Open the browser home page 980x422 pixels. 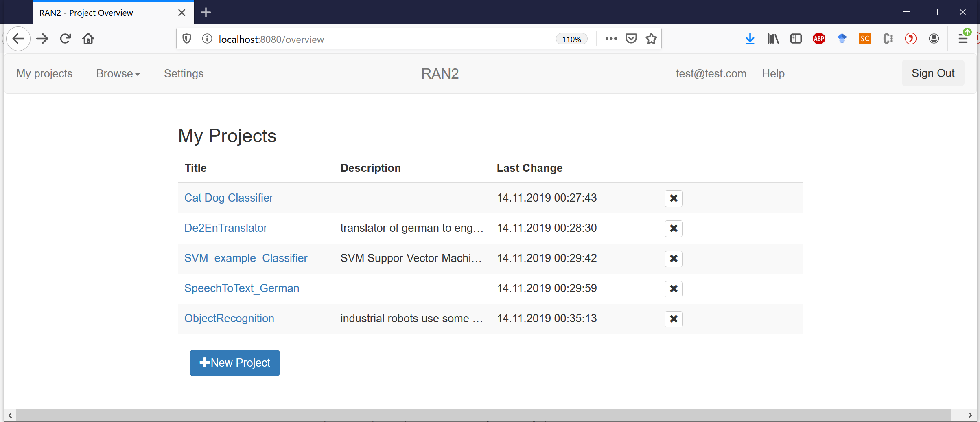coord(88,39)
